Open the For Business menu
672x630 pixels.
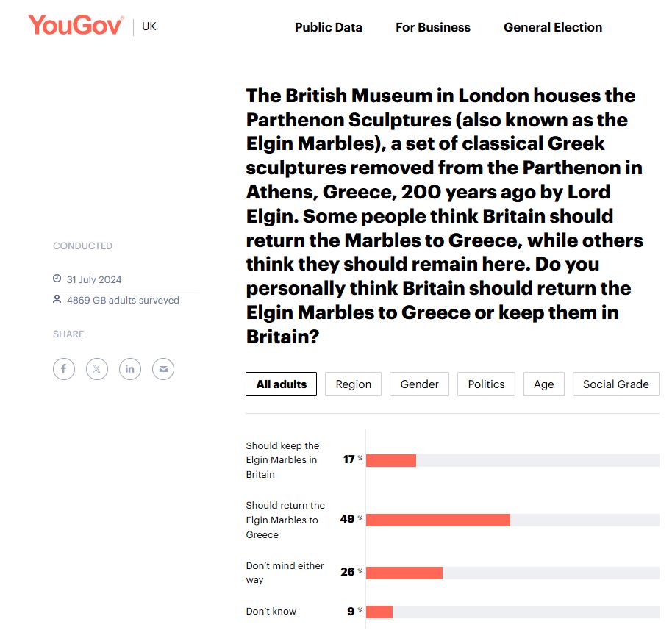[x=433, y=27]
